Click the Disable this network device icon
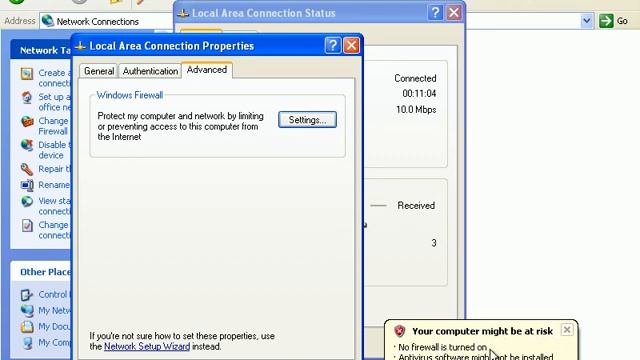640x360 pixels. click(27, 145)
